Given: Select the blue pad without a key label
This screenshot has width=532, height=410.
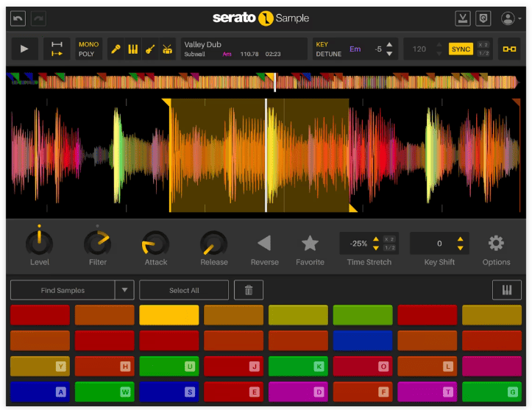Looking at the screenshot, I should coord(363,340).
